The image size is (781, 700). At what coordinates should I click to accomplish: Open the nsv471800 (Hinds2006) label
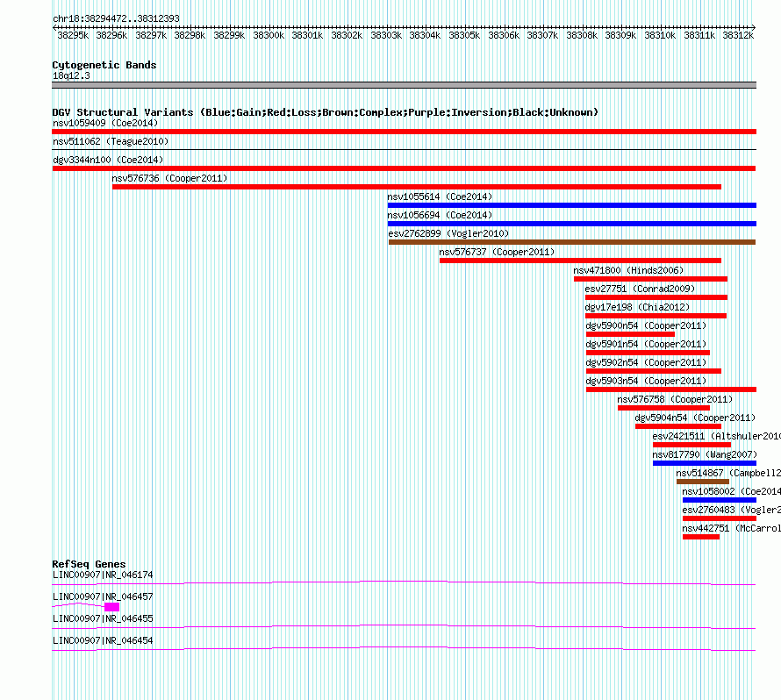(628, 270)
